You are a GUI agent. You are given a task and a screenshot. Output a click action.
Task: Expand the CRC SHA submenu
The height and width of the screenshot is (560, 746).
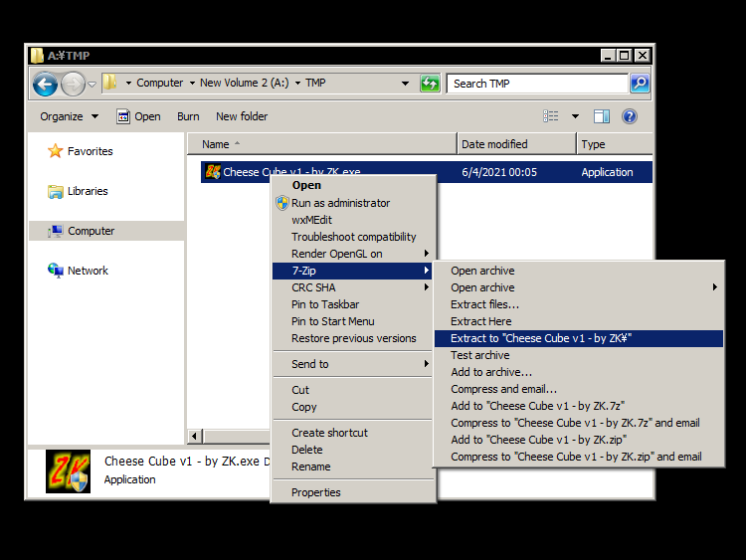pos(353,287)
